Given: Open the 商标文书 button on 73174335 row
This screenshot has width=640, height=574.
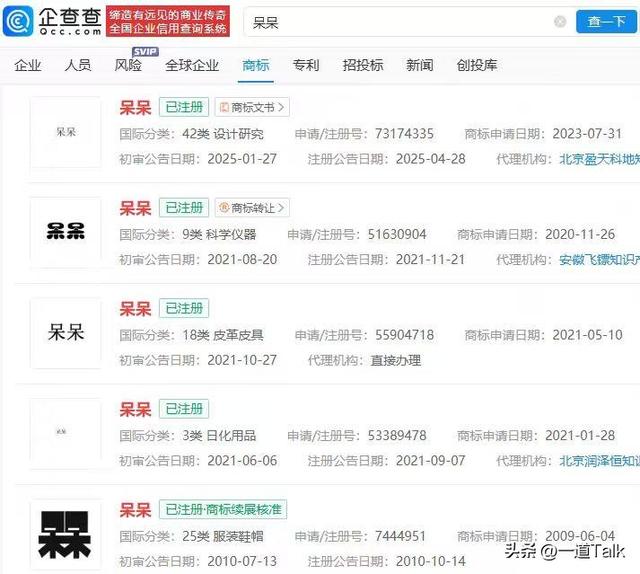Looking at the screenshot, I should tap(252, 107).
